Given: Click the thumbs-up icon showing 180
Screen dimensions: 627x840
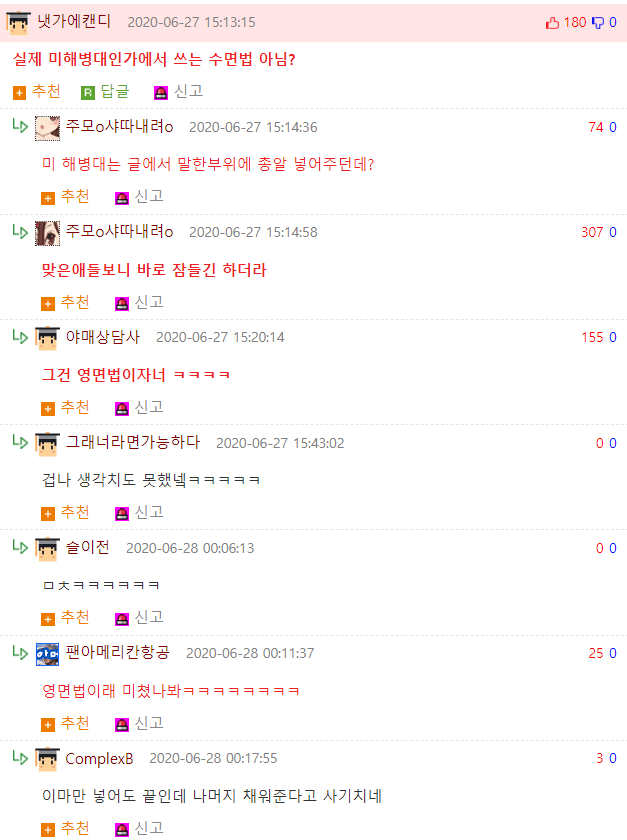Looking at the screenshot, I should 552,22.
